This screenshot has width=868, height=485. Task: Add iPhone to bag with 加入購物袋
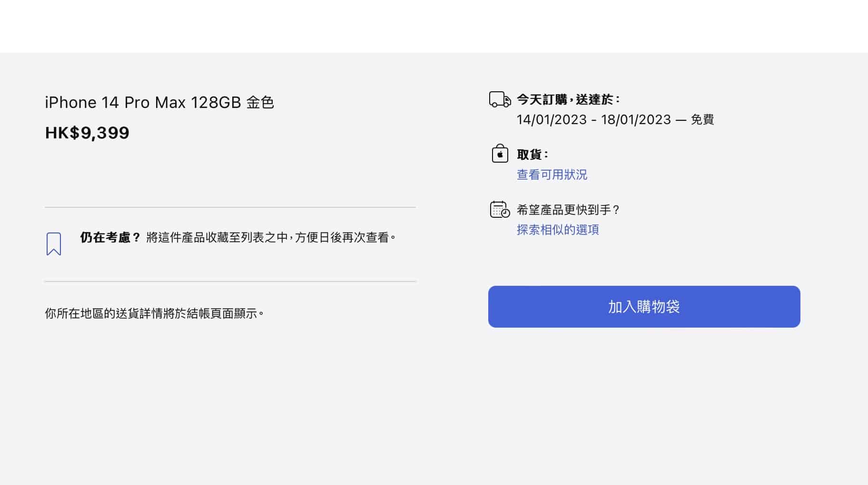click(x=644, y=307)
